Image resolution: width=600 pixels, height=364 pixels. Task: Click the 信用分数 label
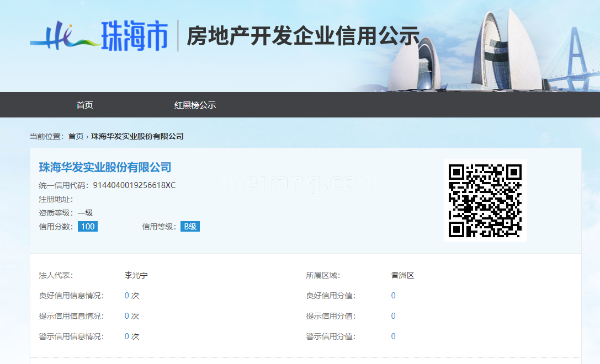pos(56,226)
